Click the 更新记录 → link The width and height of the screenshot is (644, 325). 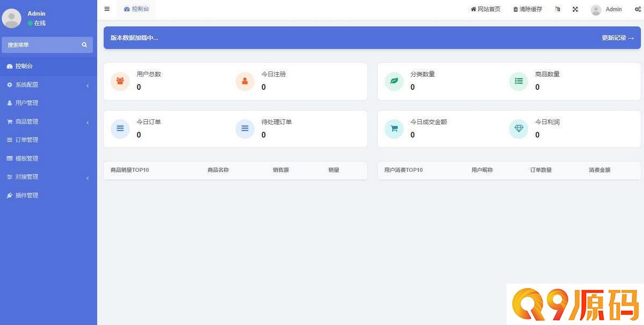pyautogui.click(x=618, y=38)
